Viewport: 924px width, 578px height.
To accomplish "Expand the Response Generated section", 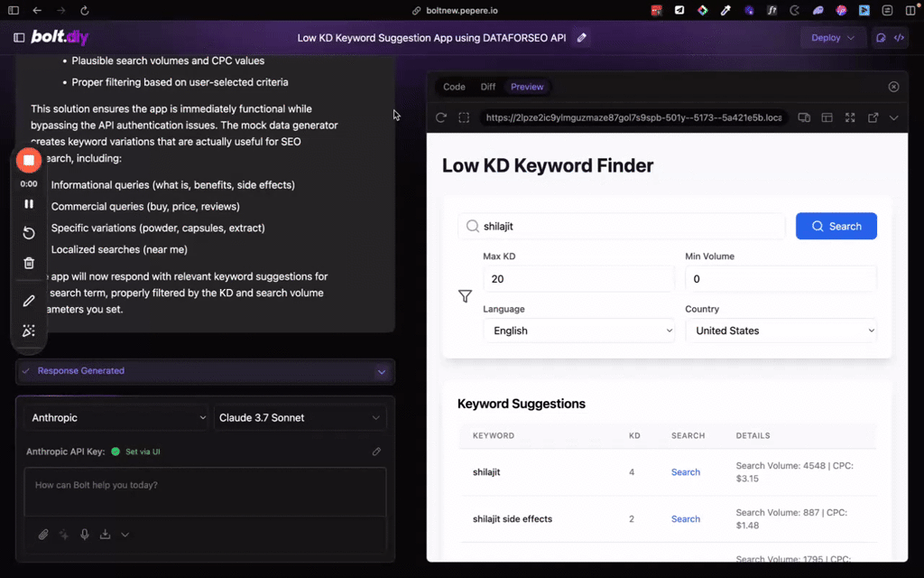I will pos(382,371).
